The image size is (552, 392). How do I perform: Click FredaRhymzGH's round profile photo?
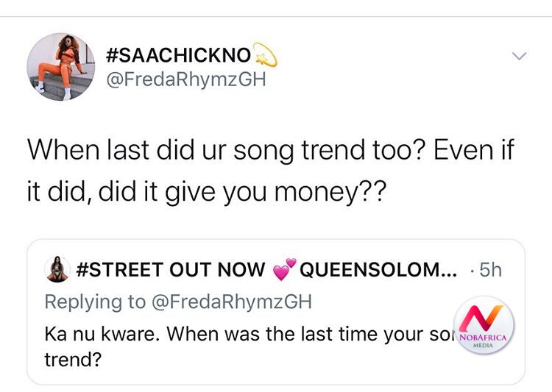(x=61, y=66)
